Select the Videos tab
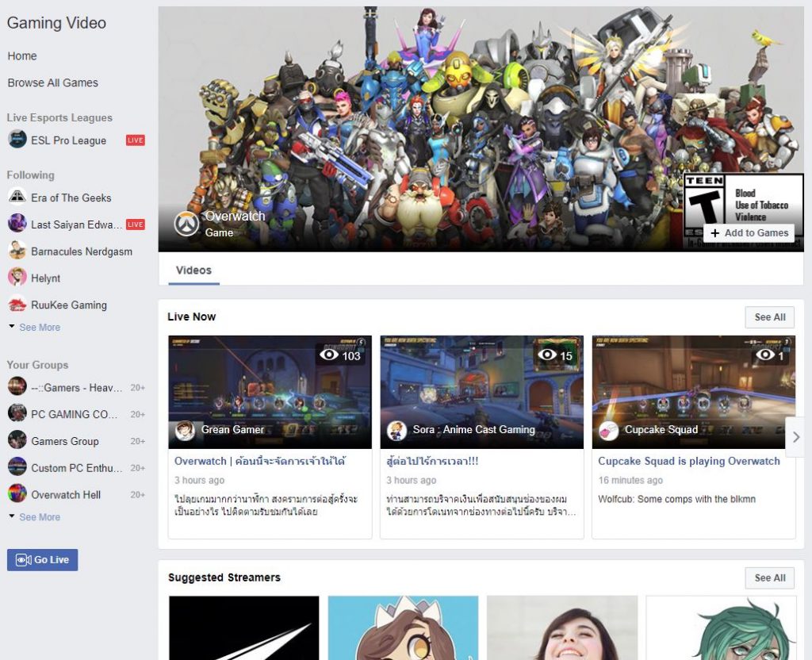 (x=193, y=271)
